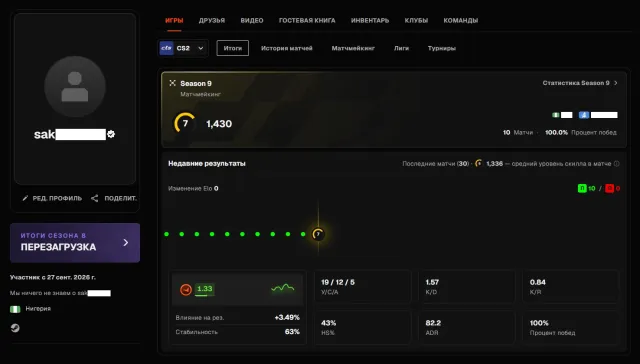Open the ИНВЕНТАРЬ tab
This screenshot has width=640, height=364.
click(x=370, y=20)
